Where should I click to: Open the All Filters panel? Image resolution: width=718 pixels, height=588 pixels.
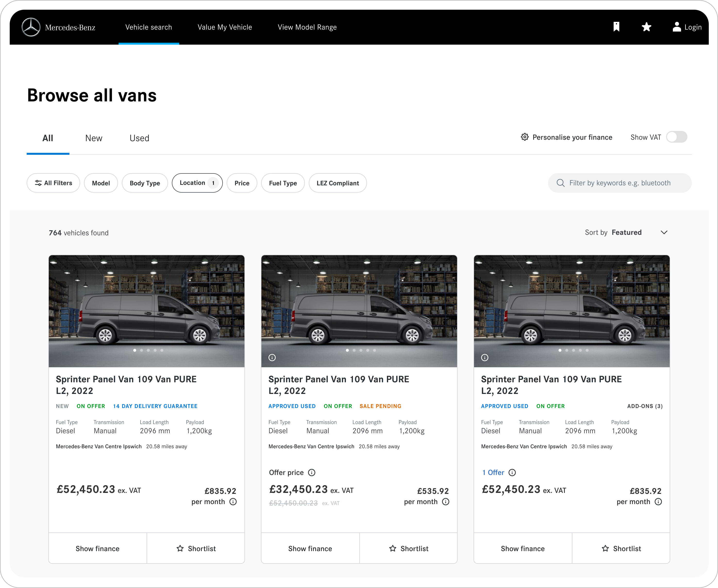[54, 183]
